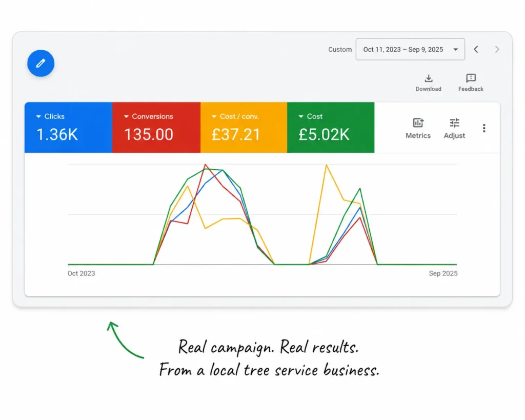Image resolution: width=525 pixels, height=420 pixels.
Task: Click the Oct 2023 axis label
Action: click(82, 273)
